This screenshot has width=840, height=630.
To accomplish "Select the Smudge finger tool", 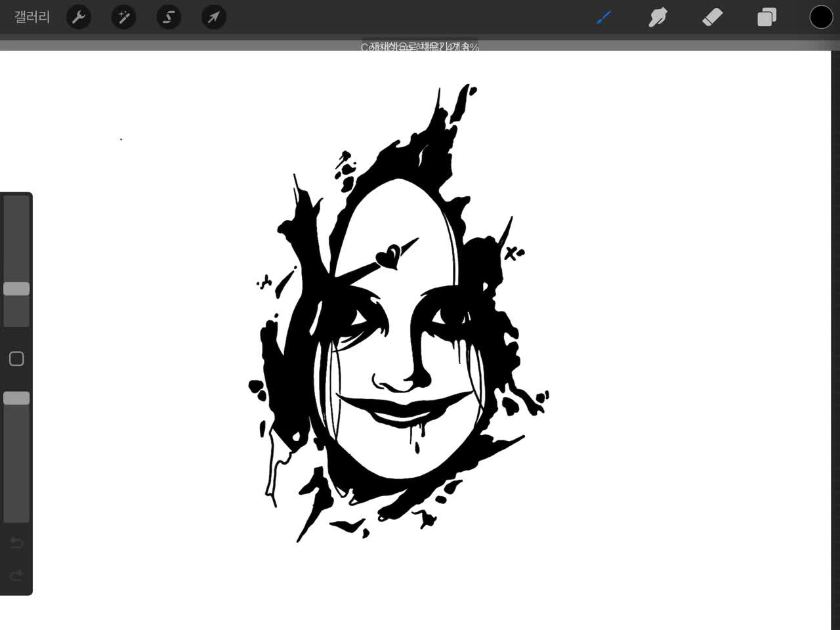I will pyautogui.click(x=658, y=17).
